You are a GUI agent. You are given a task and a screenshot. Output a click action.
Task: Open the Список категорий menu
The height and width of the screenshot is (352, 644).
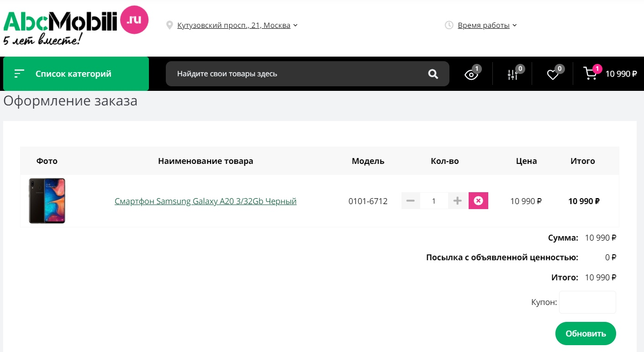[x=76, y=74]
